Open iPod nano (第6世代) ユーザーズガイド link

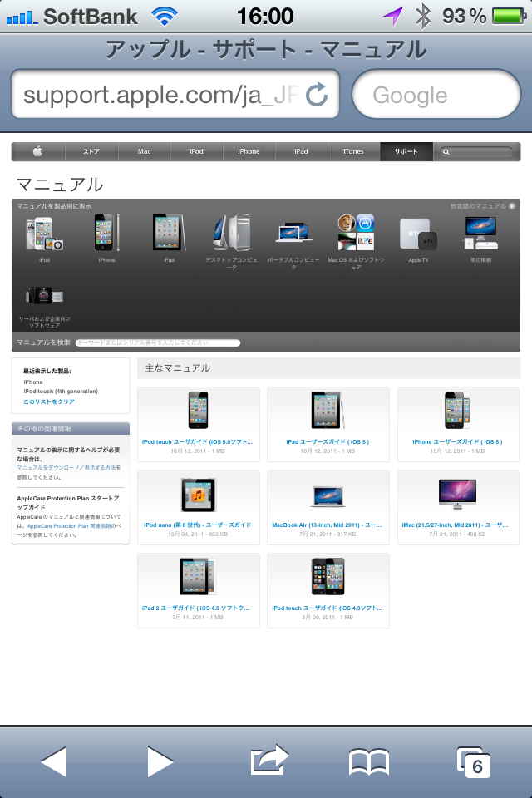198,525
